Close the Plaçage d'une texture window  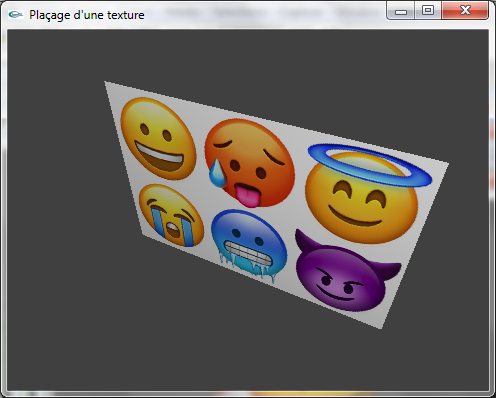click(465, 11)
